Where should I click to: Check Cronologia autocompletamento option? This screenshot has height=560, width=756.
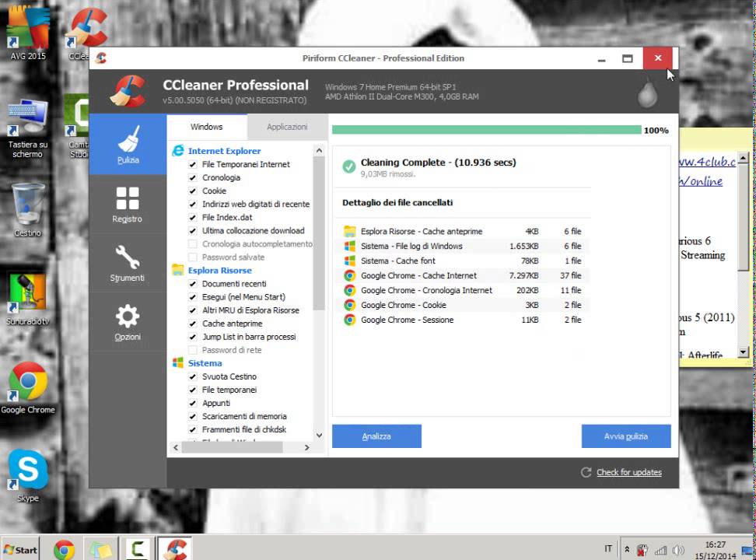tap(193, 244)
